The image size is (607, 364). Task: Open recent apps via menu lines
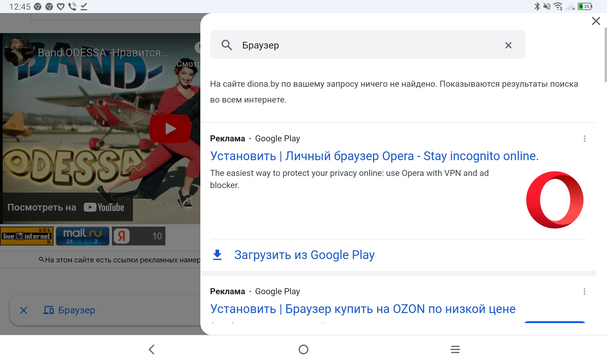(x=455, y=349)
